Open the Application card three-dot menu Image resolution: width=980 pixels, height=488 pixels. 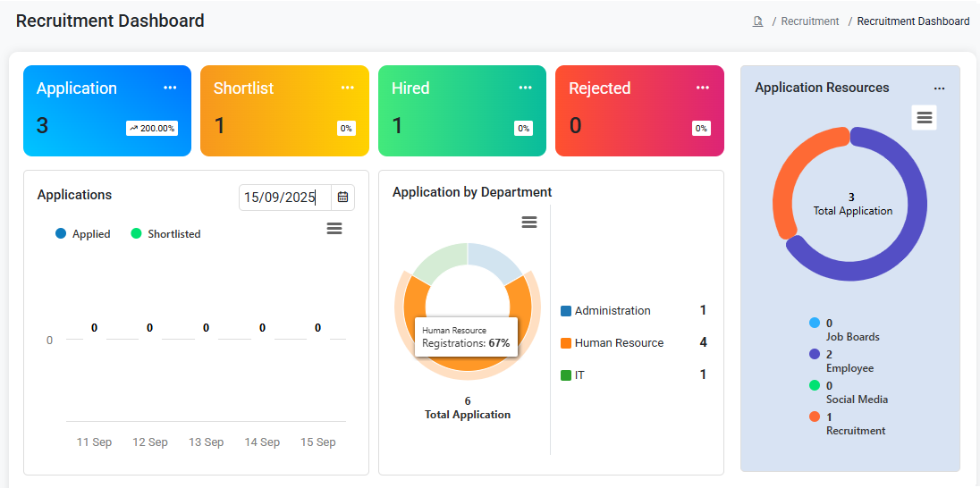coord(170,88)
